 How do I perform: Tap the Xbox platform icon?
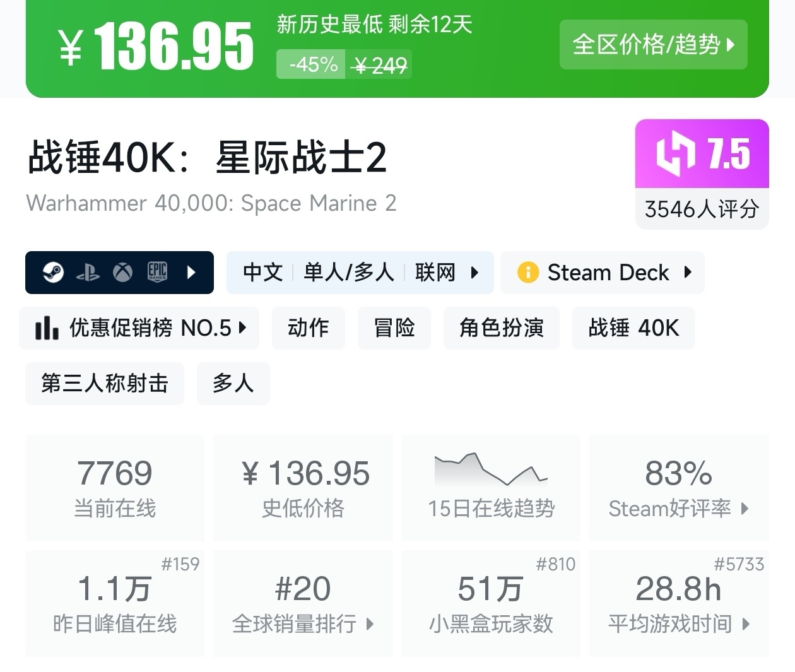click(x=122, y=273)
